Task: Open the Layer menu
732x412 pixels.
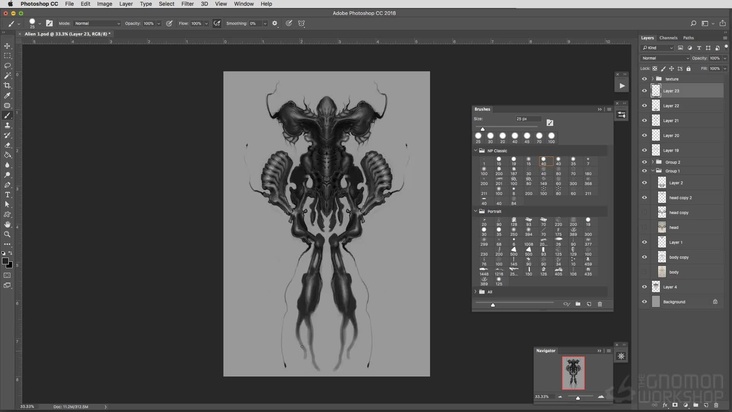Action: click(126, 4)
